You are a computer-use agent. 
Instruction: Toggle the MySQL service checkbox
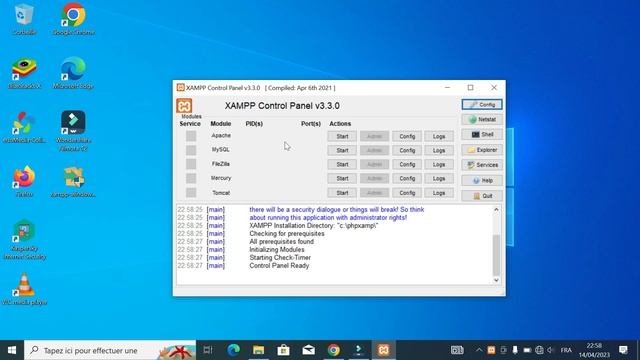tap(191, 150)
